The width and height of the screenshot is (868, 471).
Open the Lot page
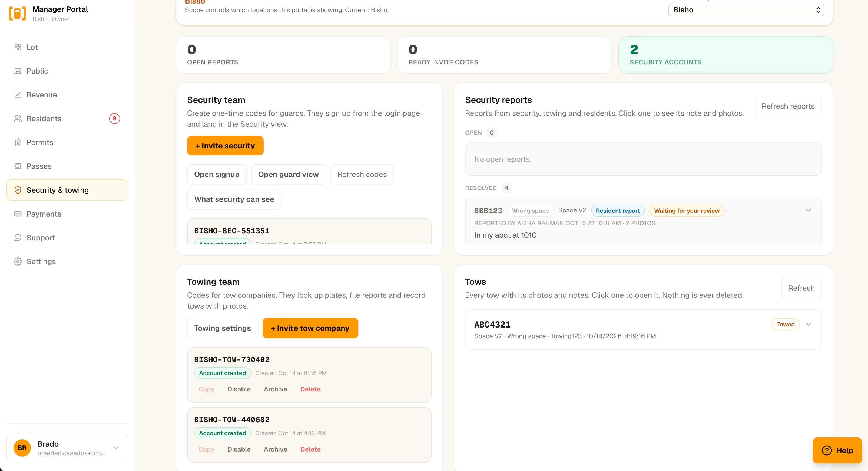pyautogui.click(x=67, y=47)
